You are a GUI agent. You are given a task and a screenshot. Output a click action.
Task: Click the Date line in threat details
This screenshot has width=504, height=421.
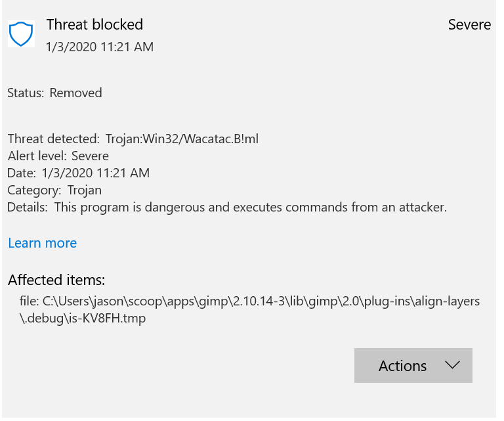[x=79, y=173]
